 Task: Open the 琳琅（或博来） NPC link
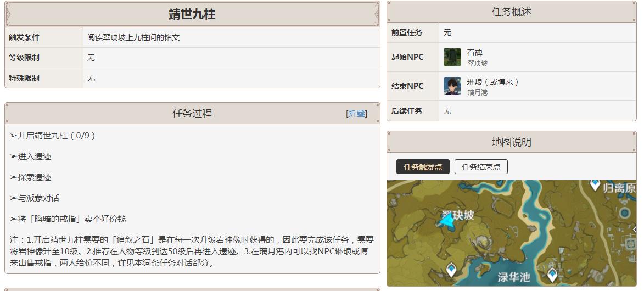tap(492, 82)
